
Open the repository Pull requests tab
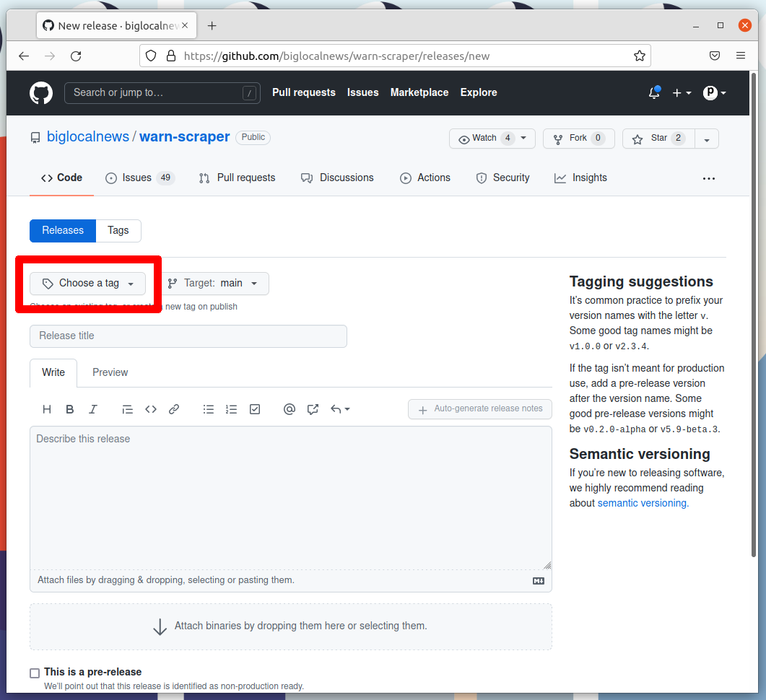238,178
